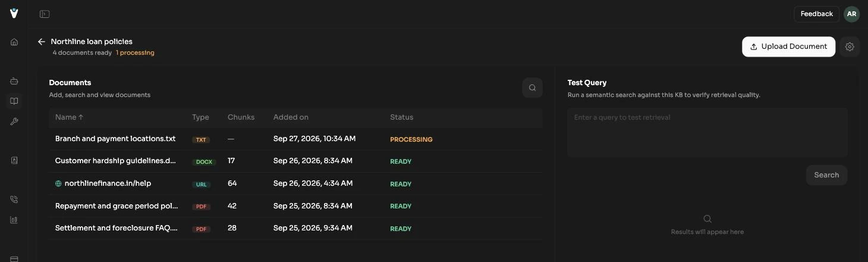This screenshot has width=868, height=262.
Task: Click the Upload Document button
Action: [788, 46]
